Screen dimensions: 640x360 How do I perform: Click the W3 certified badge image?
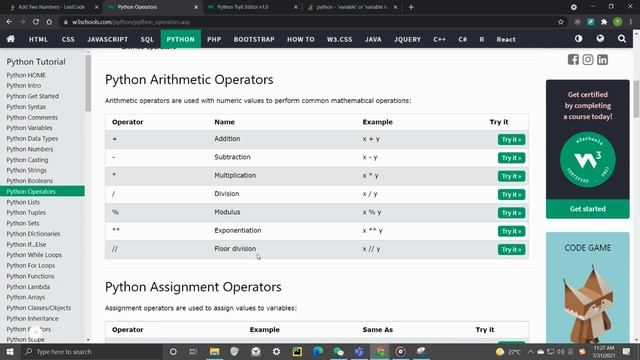coord(588,160)
